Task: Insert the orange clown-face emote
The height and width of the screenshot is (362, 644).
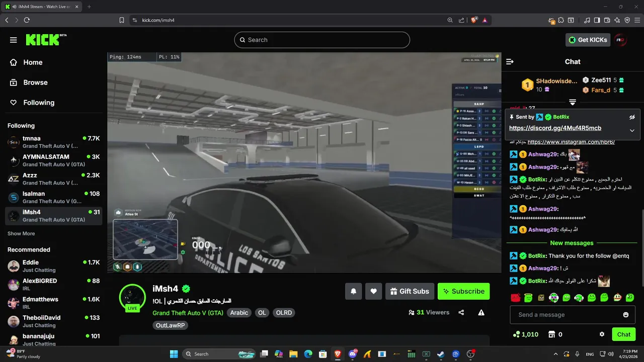Action: (617, 298)
